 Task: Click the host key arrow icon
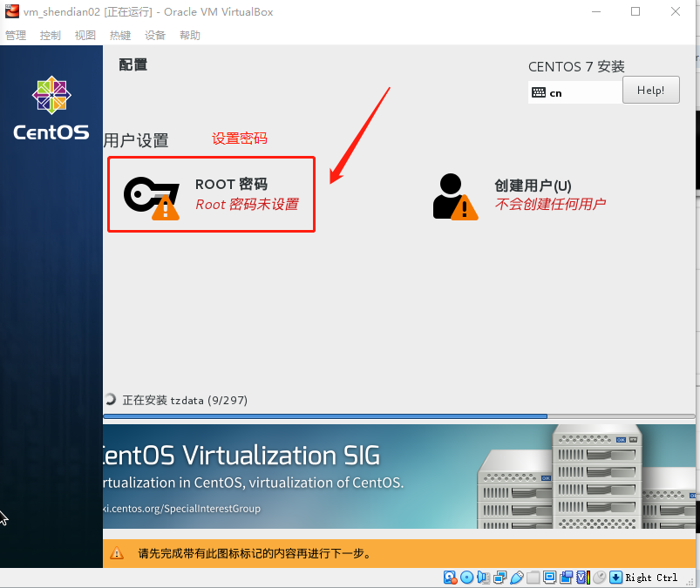click(x=616, y=578)
